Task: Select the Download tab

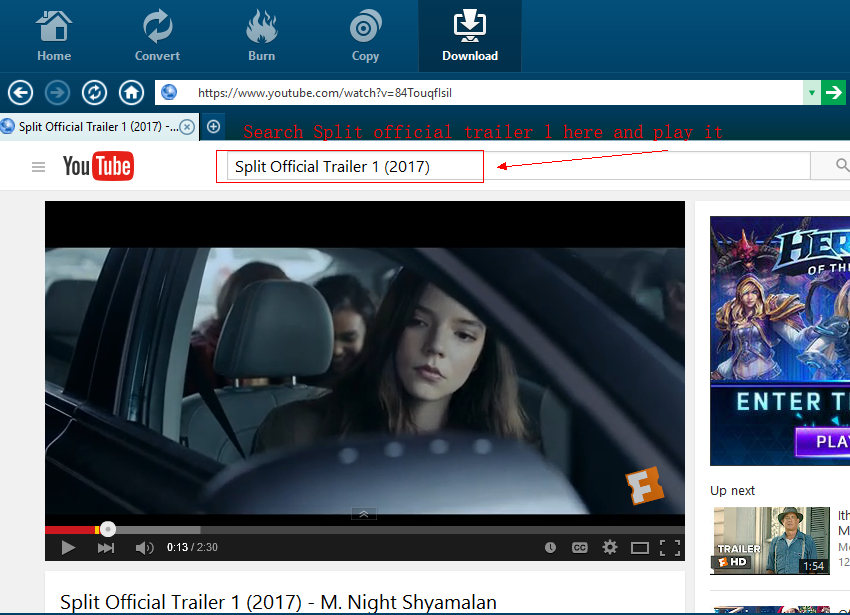Action: [470, 36]
